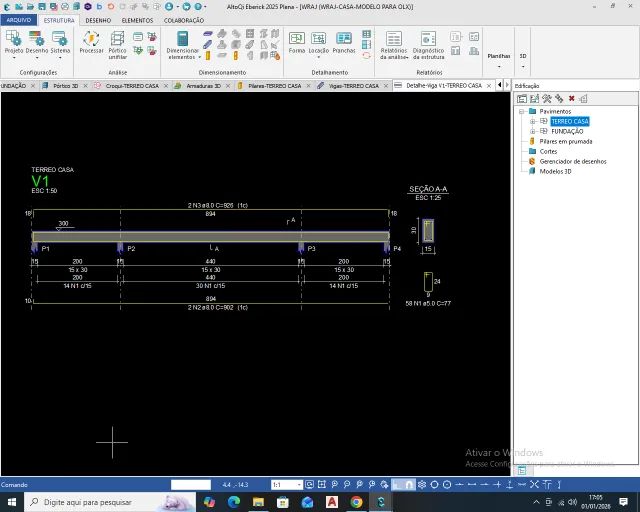Open the Planilhas dropdown
This screenshot has height=512, width=640.
tap(499, 60)
